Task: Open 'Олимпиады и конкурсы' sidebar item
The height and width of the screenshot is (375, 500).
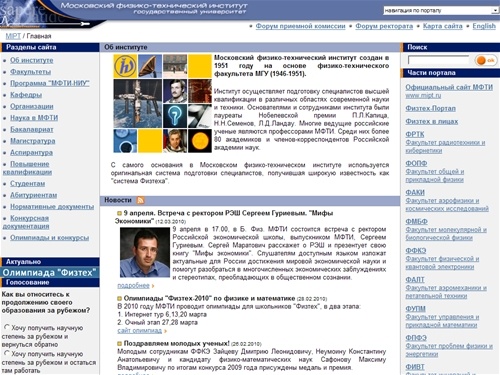Action: [x=49, y=238]
